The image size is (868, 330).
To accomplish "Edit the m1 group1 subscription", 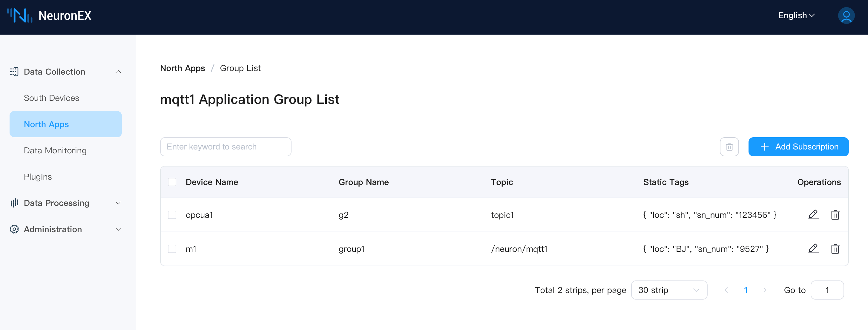I will click(x=813, y=249).
